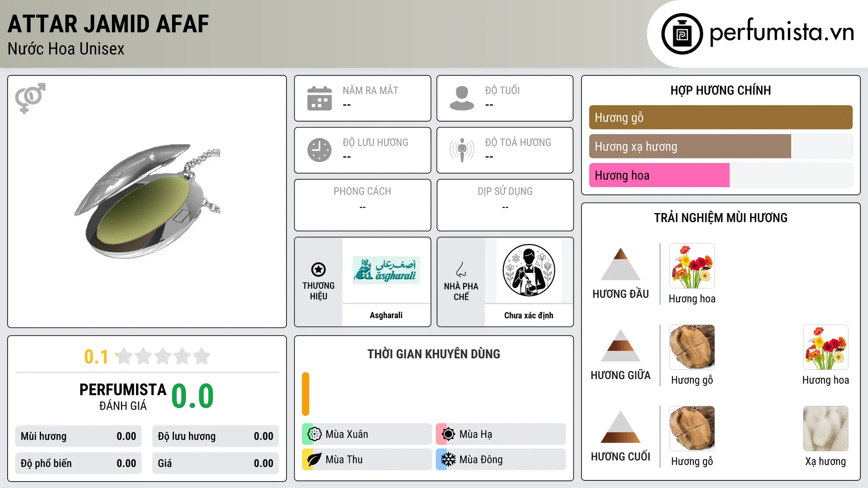The height and width of the screenshot is (488, 868).
Task: Open the flower image in the Hương đầu row
Action: click(692, 266)
